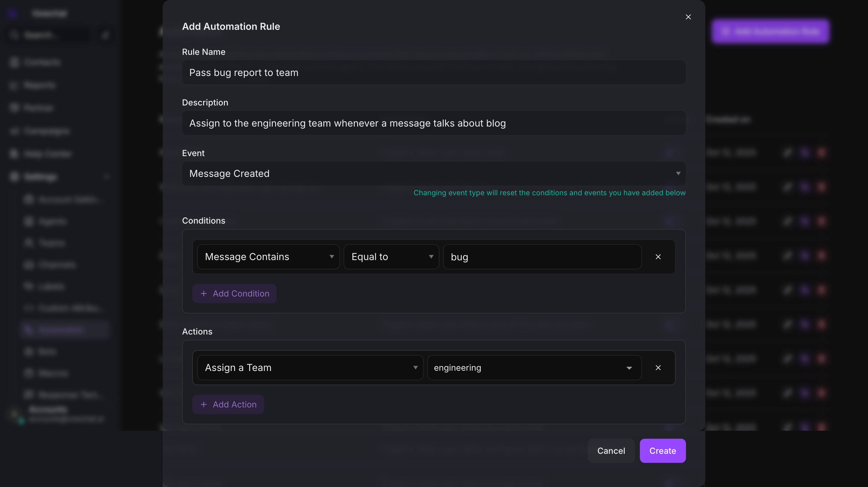Click the plus icon in Add Action

pos(203,404)
